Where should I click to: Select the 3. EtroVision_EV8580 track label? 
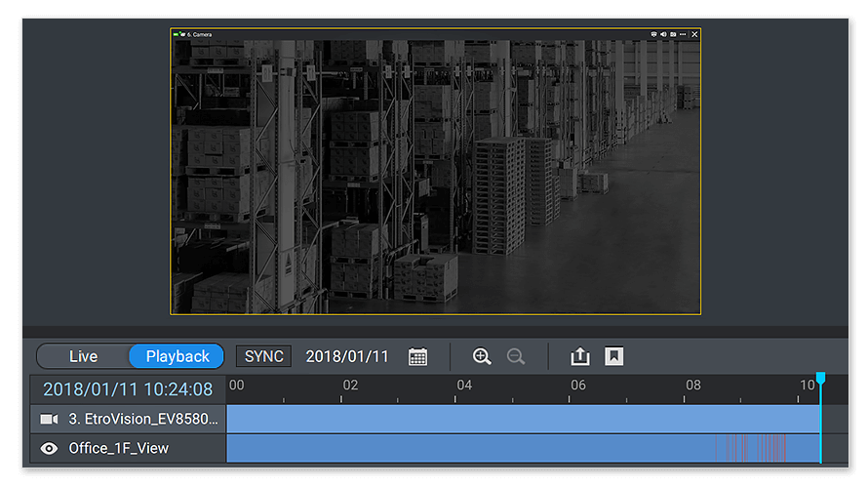[146, 420]
